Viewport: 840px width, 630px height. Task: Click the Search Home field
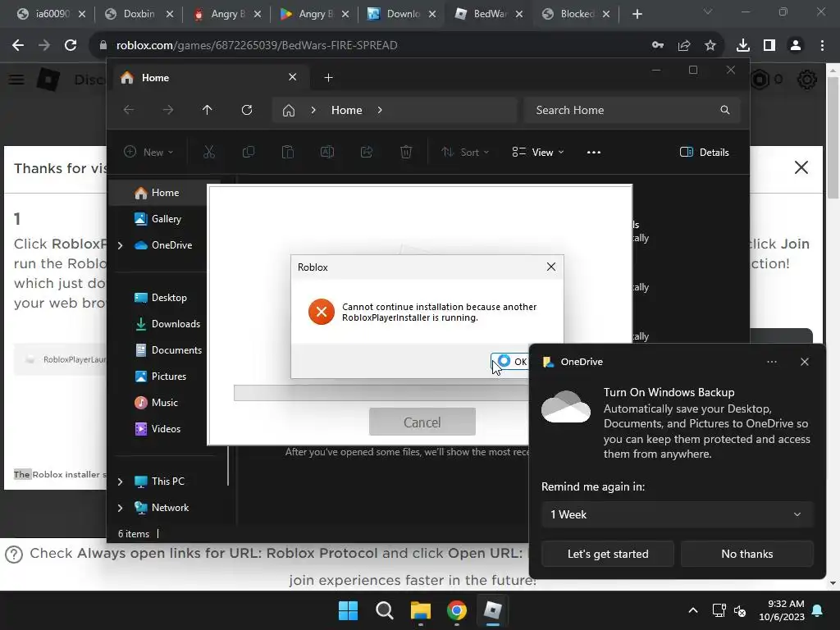(632, 110)
